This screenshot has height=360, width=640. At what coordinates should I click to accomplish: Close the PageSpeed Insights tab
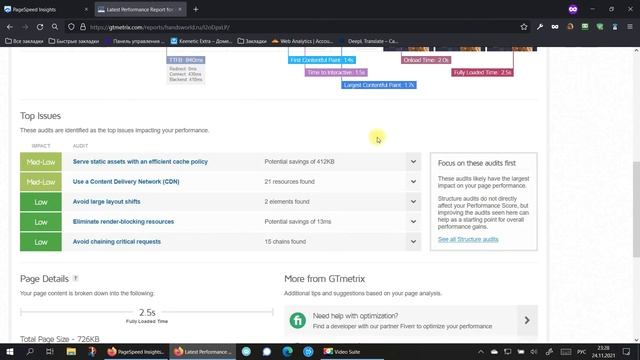pos(86,9)
